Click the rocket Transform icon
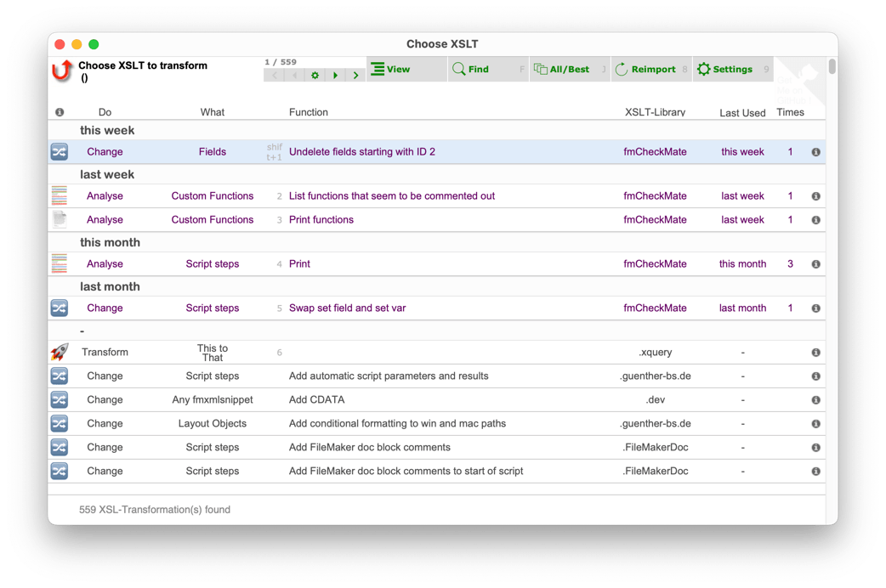Image resolution: width=886 pixels, height=588 pixels. [x=60, y=352]
